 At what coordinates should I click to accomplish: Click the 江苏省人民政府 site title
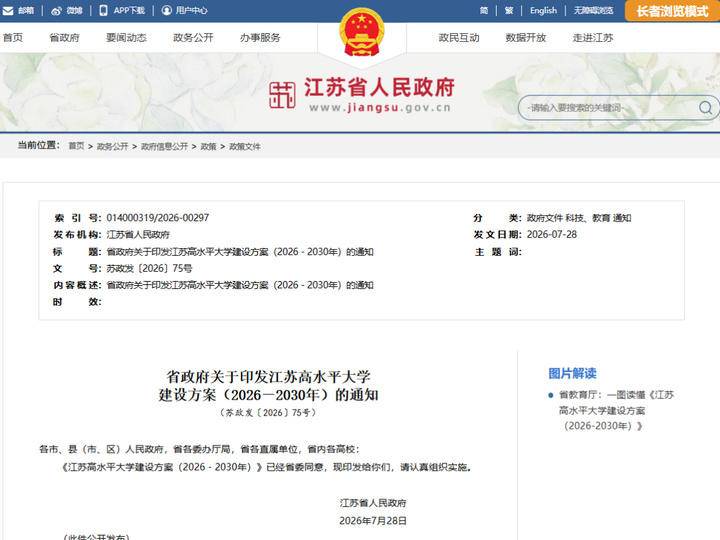point(379,87)
